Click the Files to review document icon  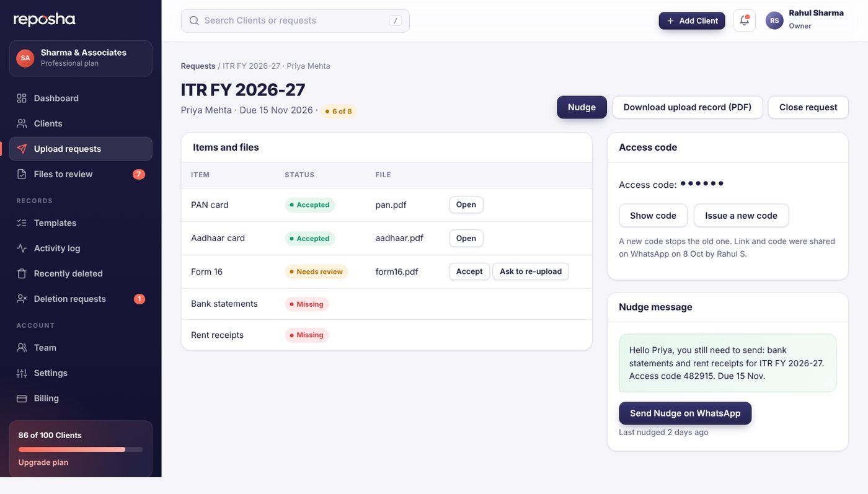pyautogui.click(x=22, y=174)
